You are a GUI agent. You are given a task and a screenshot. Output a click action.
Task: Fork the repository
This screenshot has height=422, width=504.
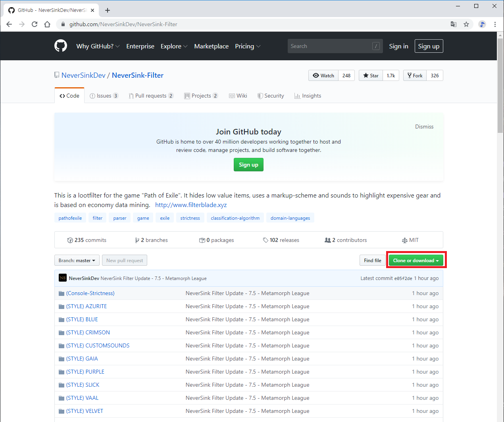415,75
